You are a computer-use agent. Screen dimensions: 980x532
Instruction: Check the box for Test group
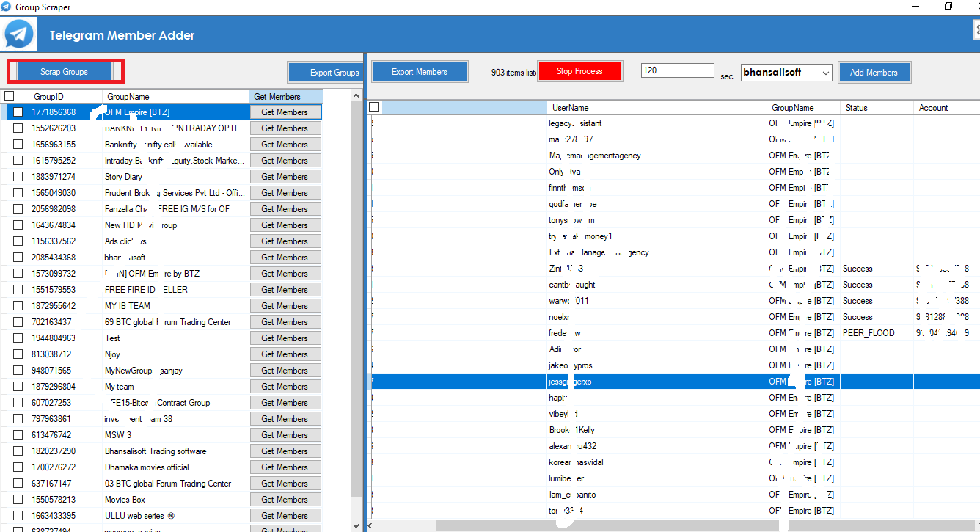(18, 338)
